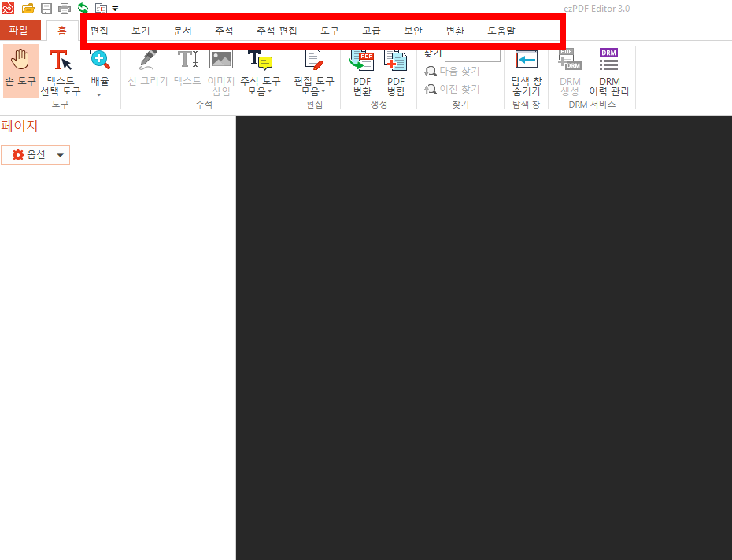
Task: Open DRM 이력 관리
Action: click(x=608, y=71)
